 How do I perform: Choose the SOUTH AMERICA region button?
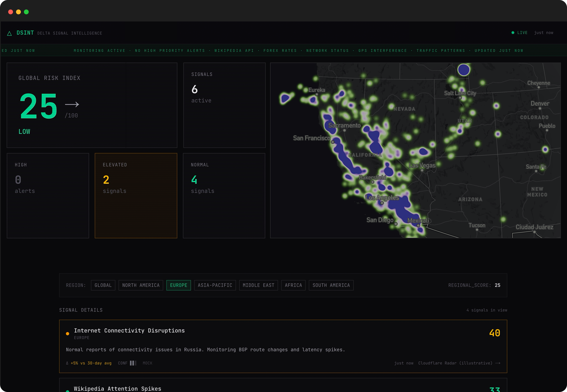(331, 285)
